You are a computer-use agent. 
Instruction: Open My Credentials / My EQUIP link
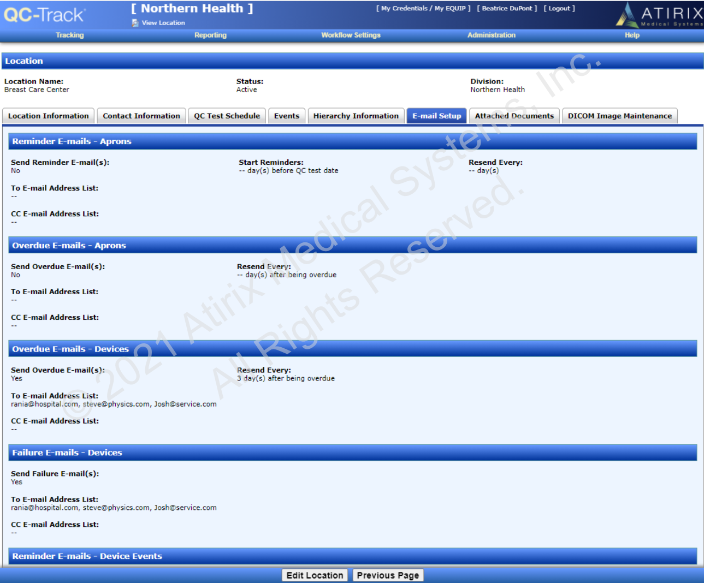tap(423, 8)
